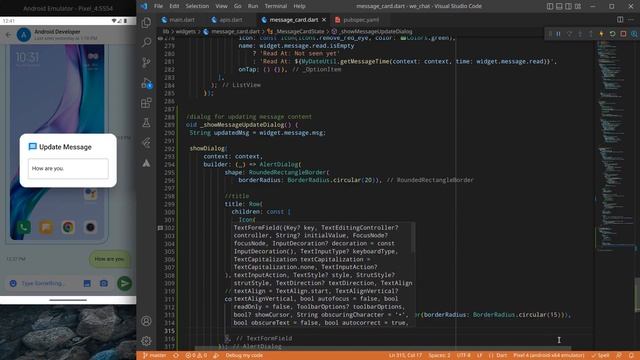This screenshot has width=640, height=360.
Task: Open errors and warnings count in status bar
Action: pyautogui.click(x=196, y=356)
